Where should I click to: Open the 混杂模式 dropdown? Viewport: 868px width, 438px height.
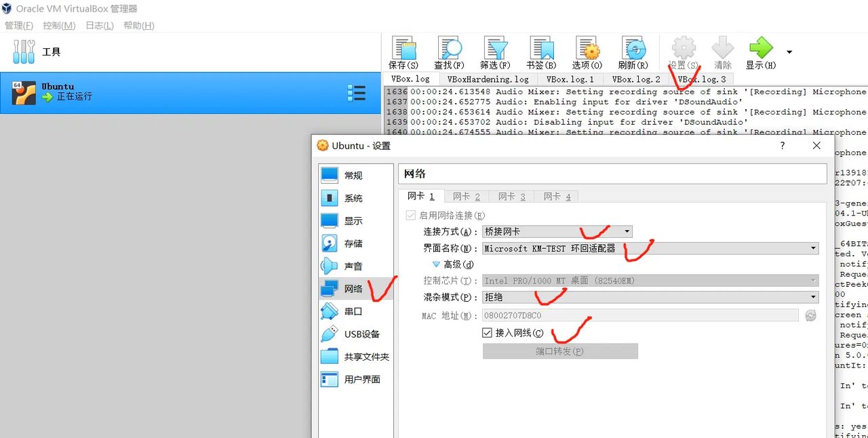click(813, 297)
